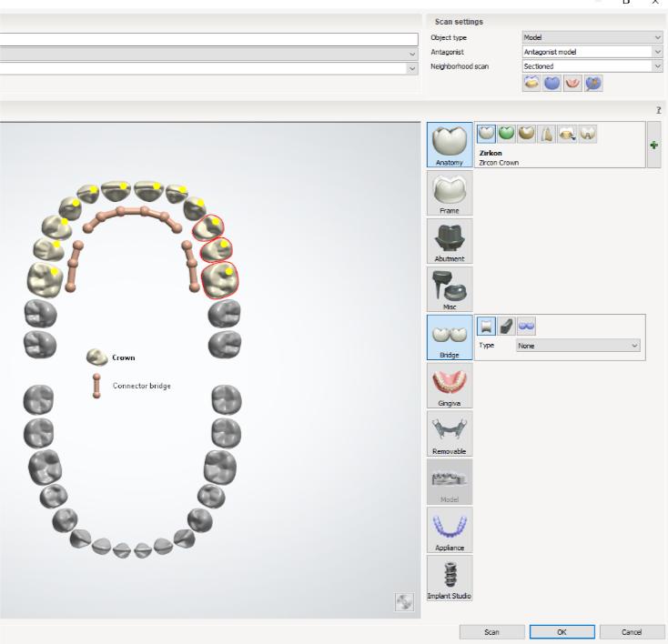Open the Appliance category

(x=450, y=530)
